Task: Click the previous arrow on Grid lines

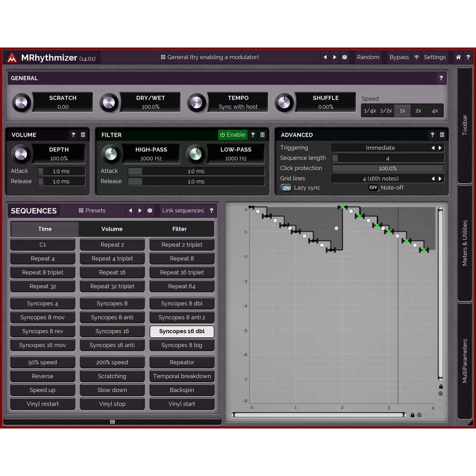Action: (x=433, y=179)
